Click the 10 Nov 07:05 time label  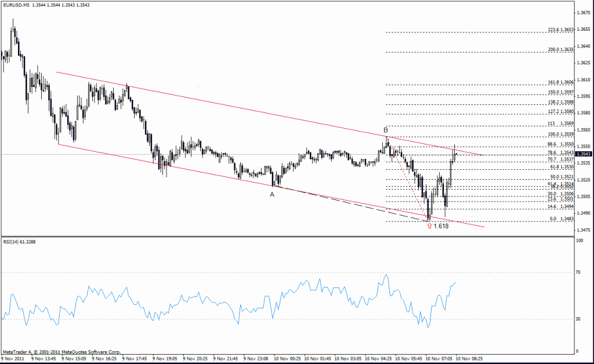(x=439, y=358)
